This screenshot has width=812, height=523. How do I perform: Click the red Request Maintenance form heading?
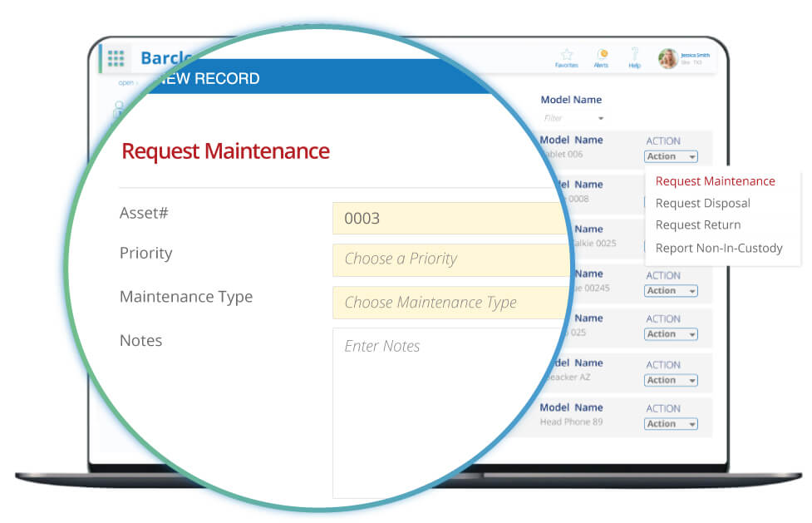pyautogui.click(x=226, y=151)
